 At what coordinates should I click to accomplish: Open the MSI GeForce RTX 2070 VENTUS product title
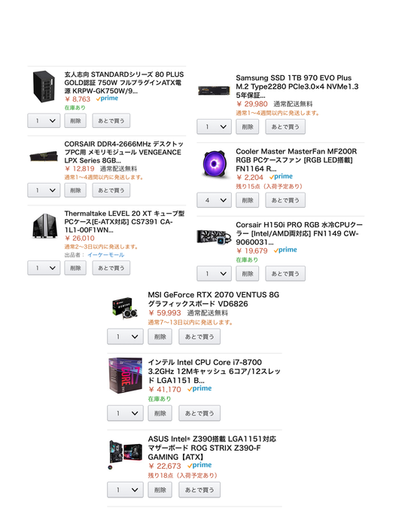(x=214, y=299)
